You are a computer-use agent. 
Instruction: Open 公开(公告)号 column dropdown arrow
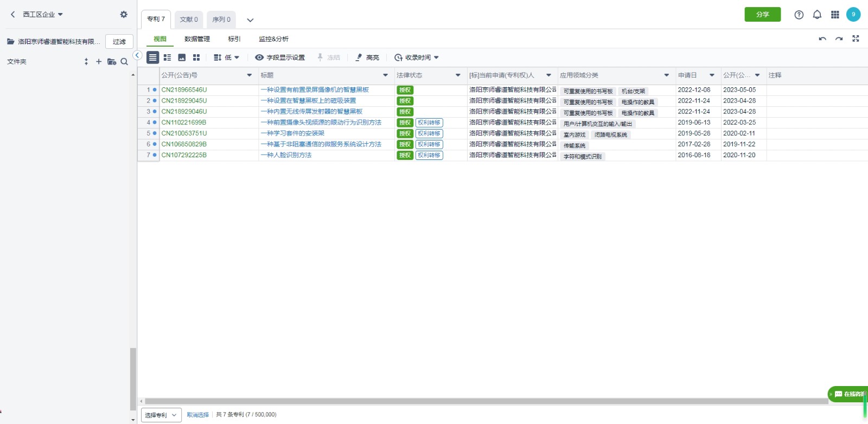coord(250,75)
